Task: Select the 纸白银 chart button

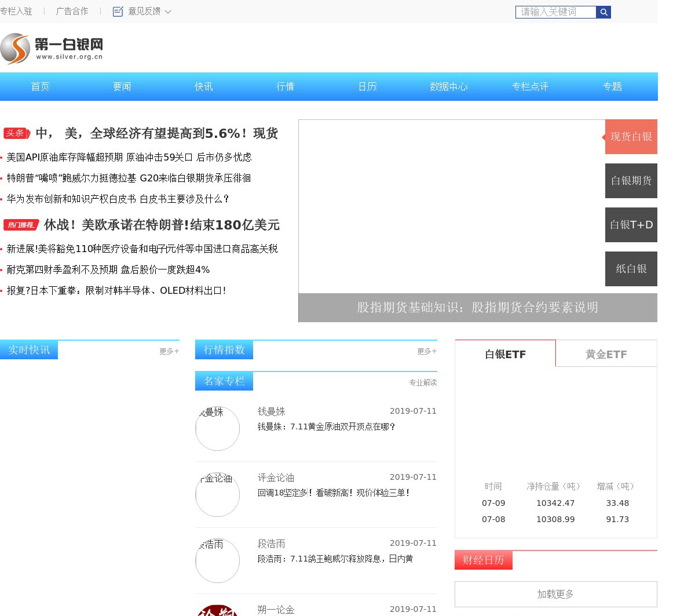Action: [631, 269]
